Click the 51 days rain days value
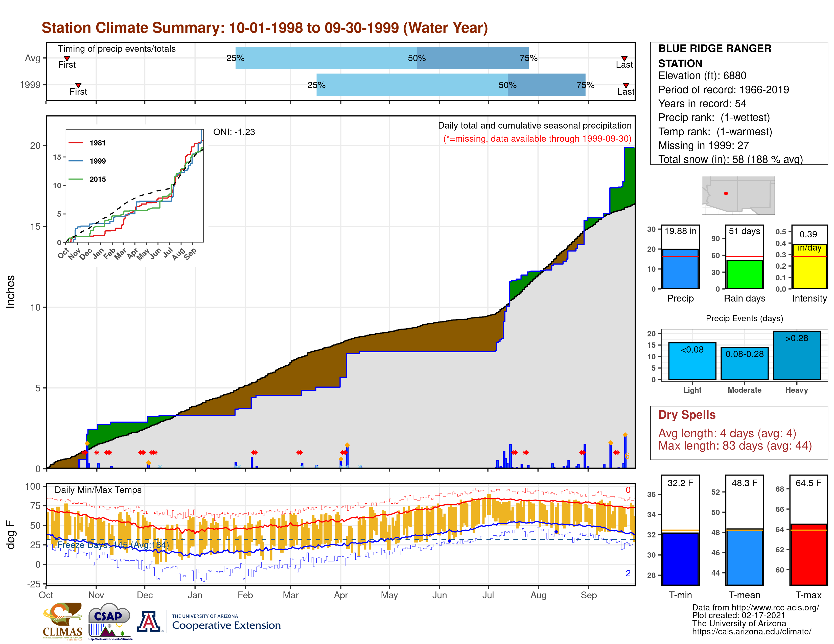This screenshot has width=834, height=644. coord(745,231)
